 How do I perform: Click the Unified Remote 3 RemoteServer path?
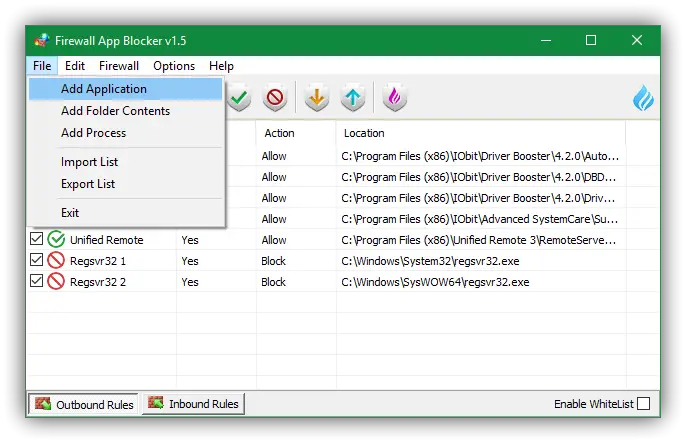[x=479, y=240]
